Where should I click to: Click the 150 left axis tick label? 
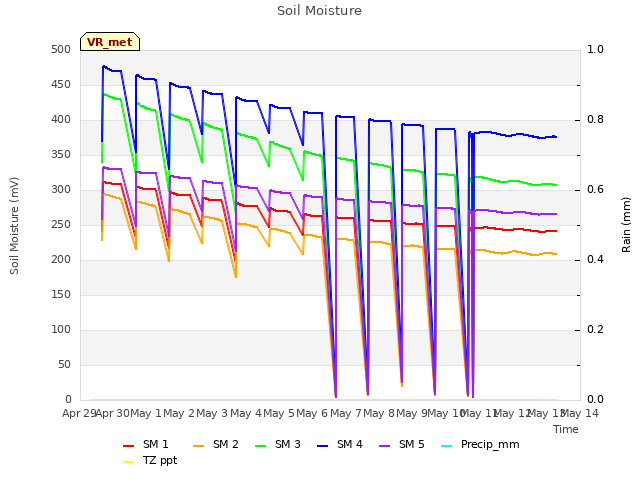pos(61,295)
